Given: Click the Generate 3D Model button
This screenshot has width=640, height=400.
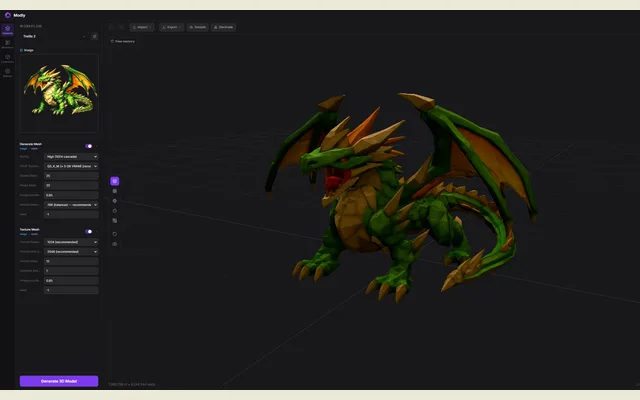Looking at the screenshot, I should coord(59,381).
